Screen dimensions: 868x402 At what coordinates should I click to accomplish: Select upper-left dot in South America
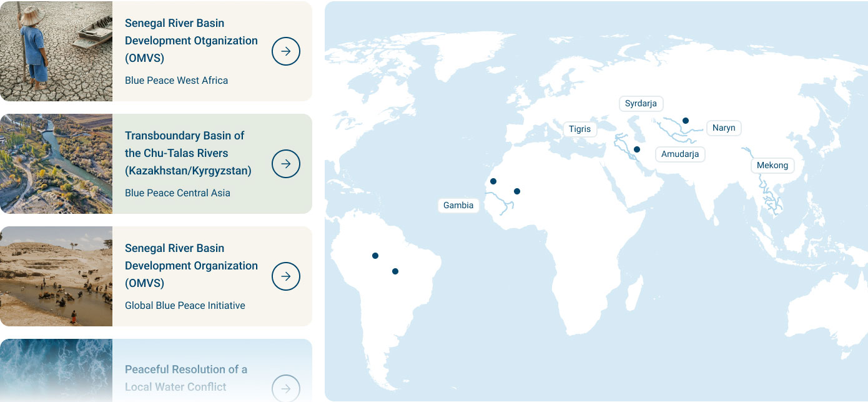point(375,256)
